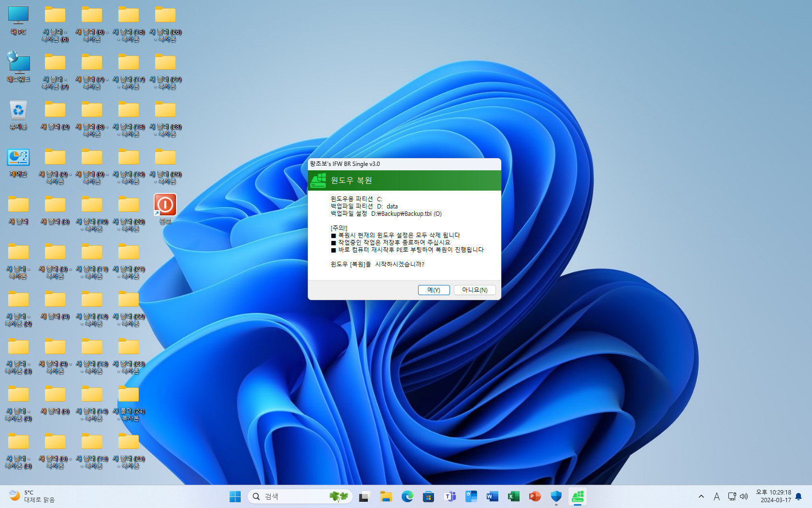Open Microsoft Teams from the taskbar
This screenshot has width=812, height=508.
[449, 496]
